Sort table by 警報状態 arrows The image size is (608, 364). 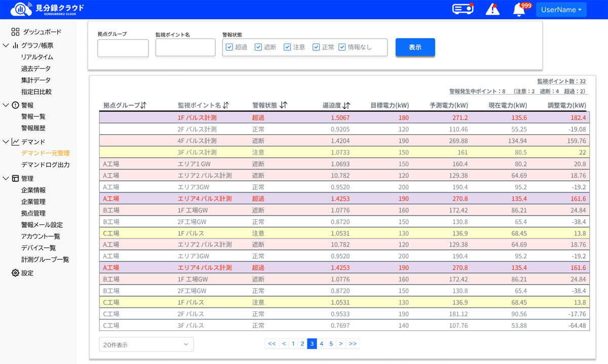(x=283, y=105)
